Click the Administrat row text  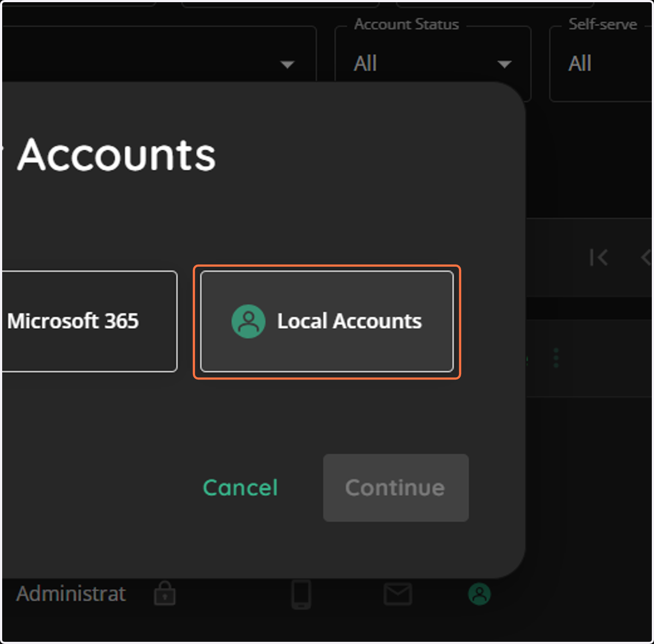pyautogui.click(x=71, y=594)
